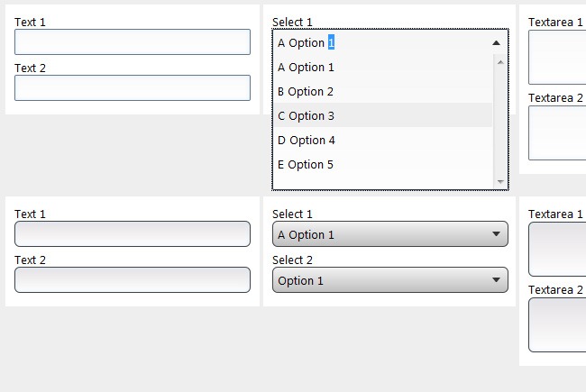
Task: Open the rounded Select 1 dropdown showing A Option 1
Action: [x=389, y=234]
